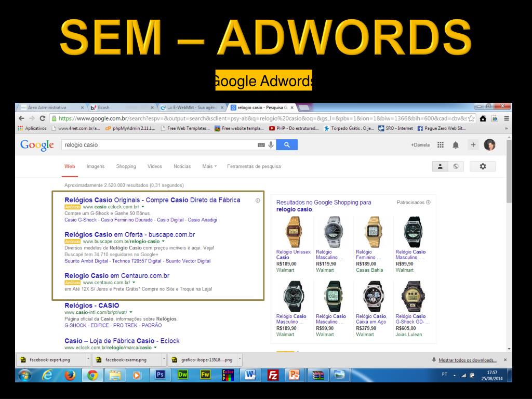Image resolution: width=532 pixels, height=399 pixels.
Task: Open the Google apps grid
Action: 441,145
